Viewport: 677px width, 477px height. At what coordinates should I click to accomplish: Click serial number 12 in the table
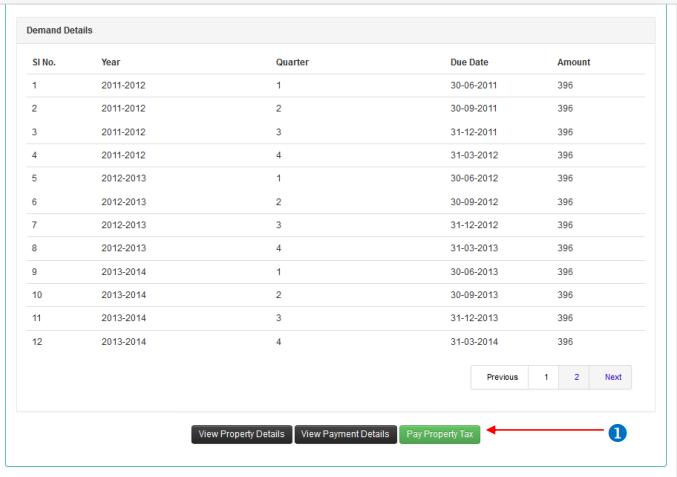tap(37, 341)
